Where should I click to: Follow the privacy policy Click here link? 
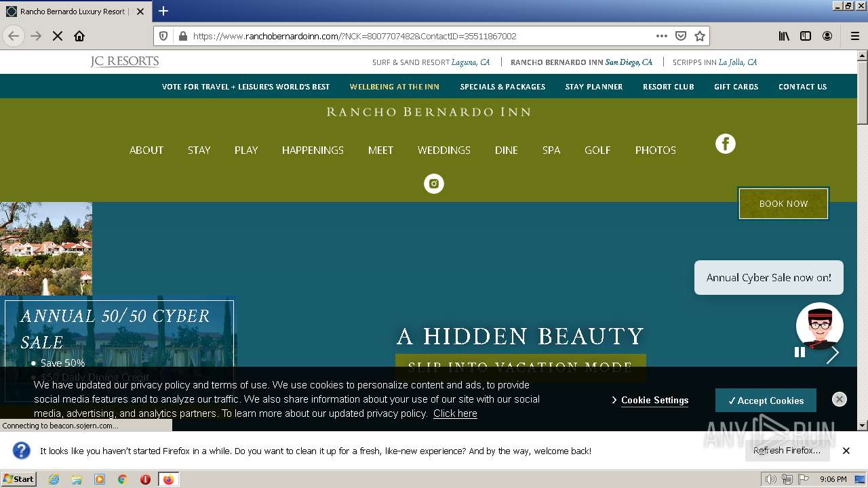[455, 413]
